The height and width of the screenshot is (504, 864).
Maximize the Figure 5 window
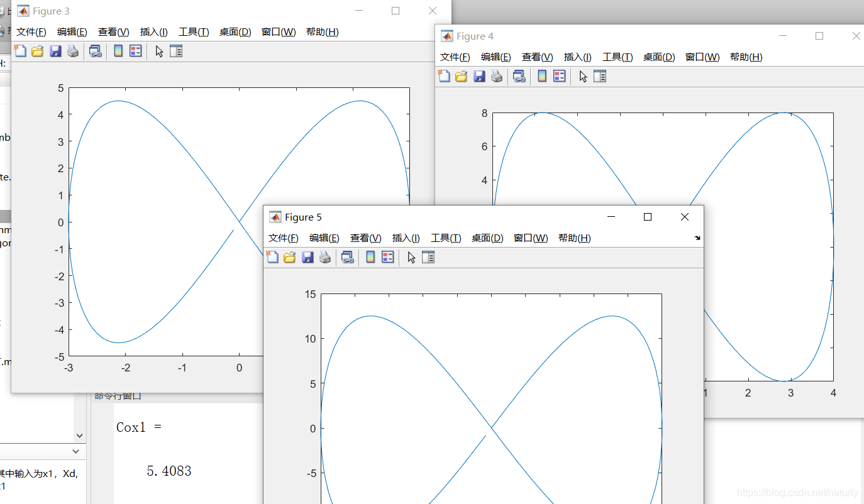point(648,217)
